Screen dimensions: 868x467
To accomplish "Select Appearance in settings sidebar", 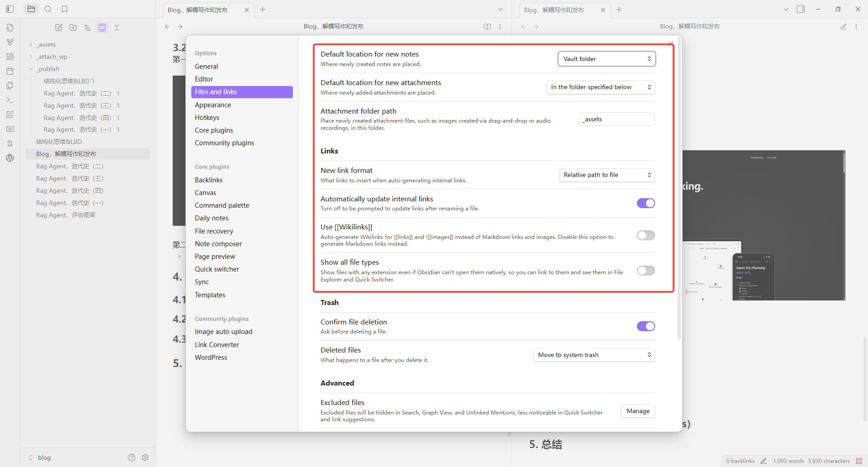I will point(213,105).
